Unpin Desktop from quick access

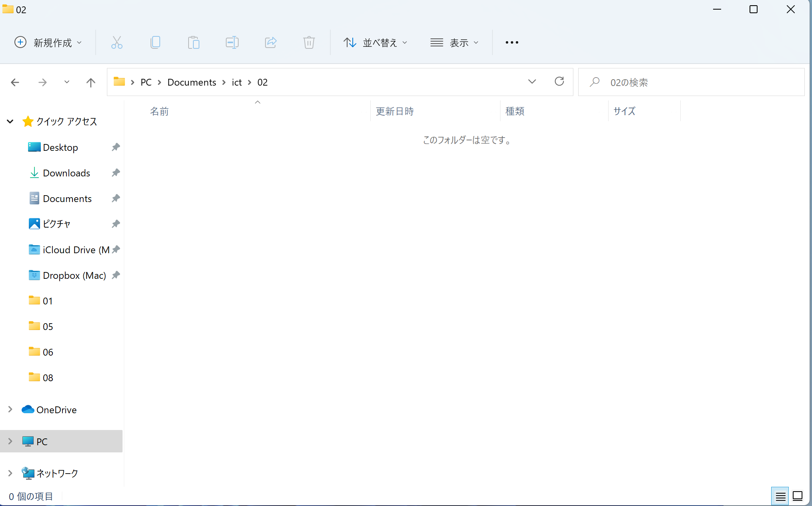point(116,147)
